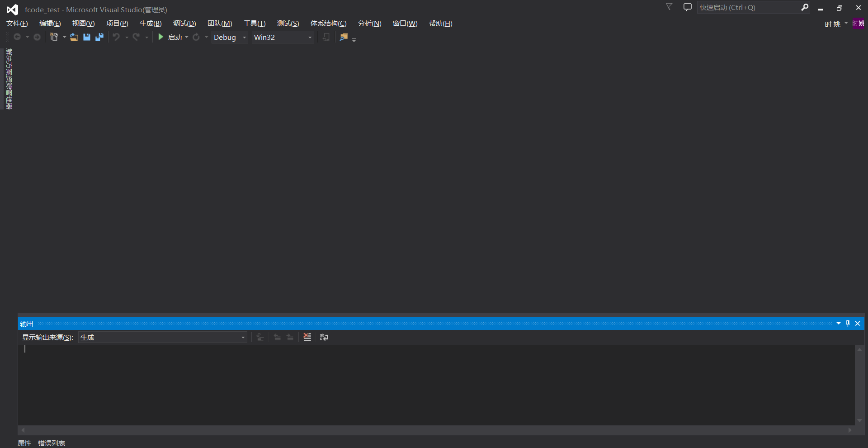Viewport: 868px width, 448px height.
Task: Click find message in code output icon
Action: tap(260, 337)
